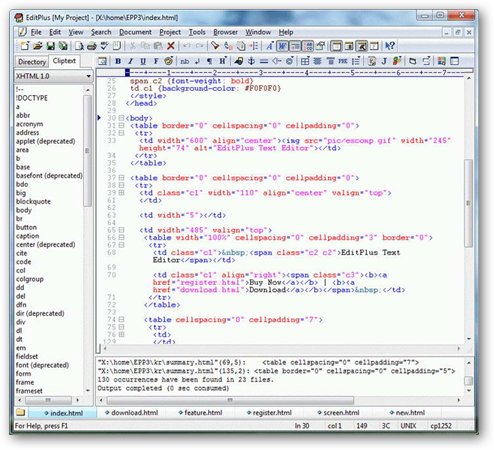The width and height of the screenshot is (494, 450).
Task: Switch to the Directory tab
Action: point(32,62)
